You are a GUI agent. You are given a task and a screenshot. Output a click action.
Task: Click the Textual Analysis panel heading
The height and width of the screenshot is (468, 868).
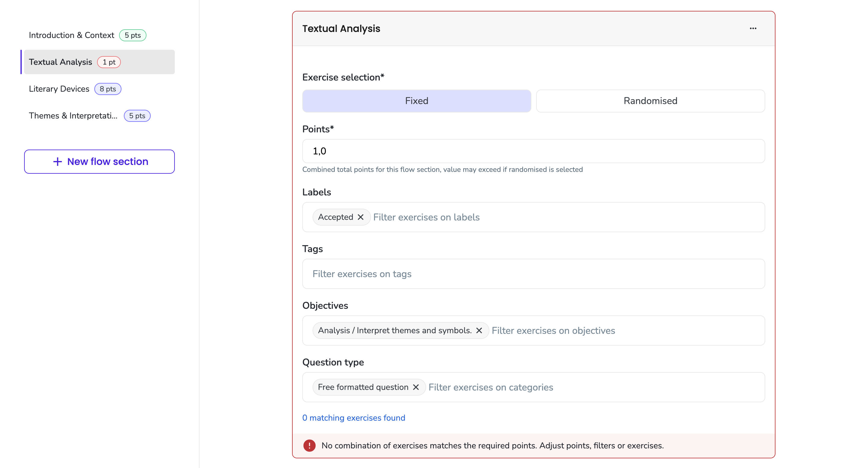[341, 29]
